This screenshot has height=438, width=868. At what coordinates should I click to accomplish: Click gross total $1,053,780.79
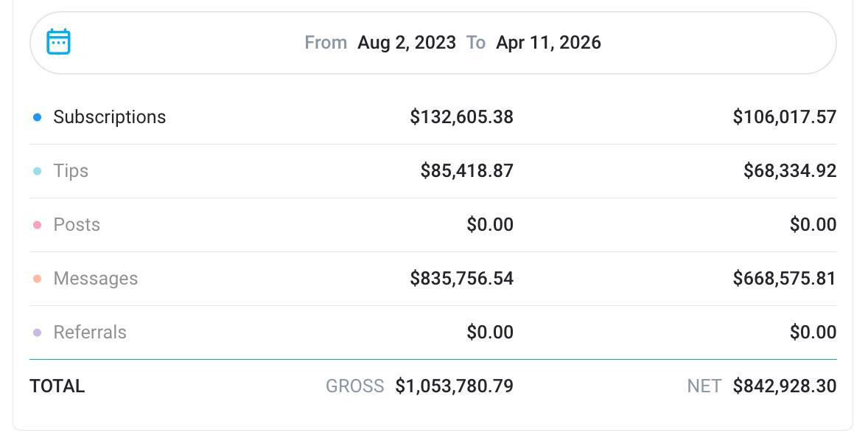point(454,386)
